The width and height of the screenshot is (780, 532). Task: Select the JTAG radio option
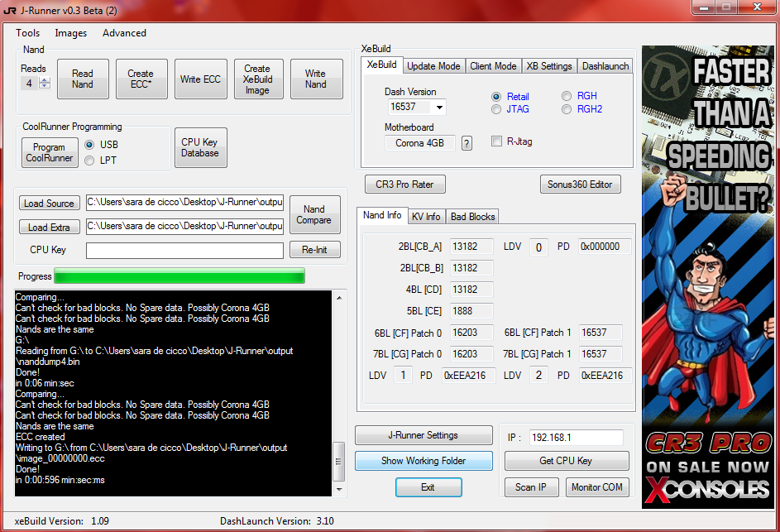(x=496, y=109)
